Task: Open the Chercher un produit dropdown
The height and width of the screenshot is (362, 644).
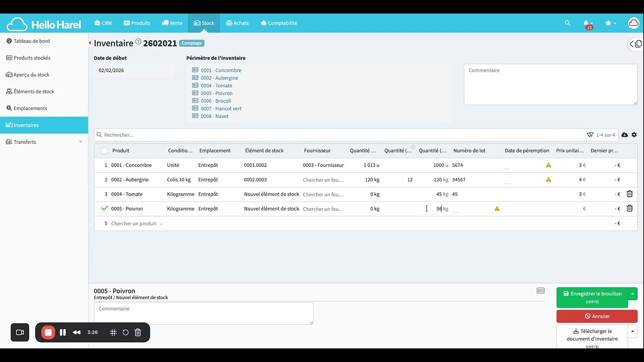Action: (137, 224)
